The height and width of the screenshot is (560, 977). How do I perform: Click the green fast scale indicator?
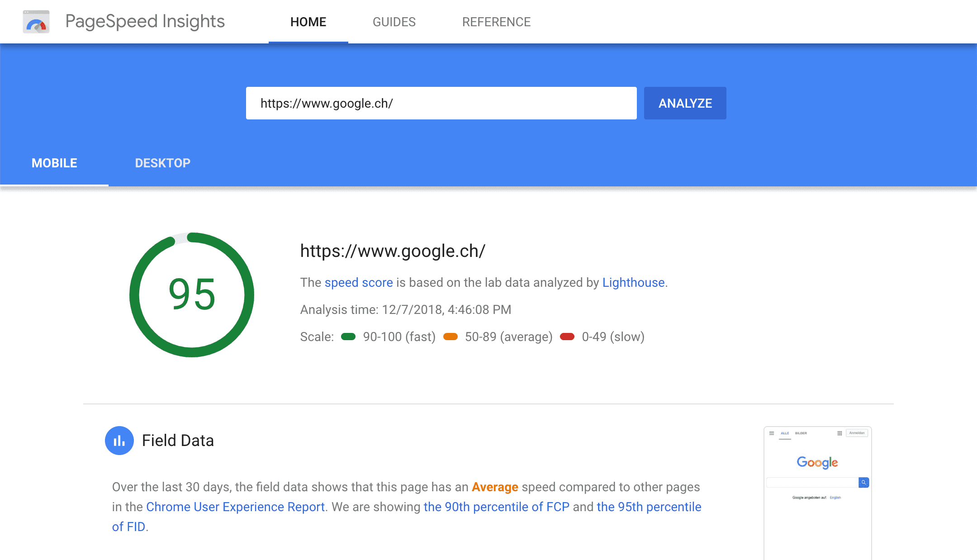348,337
